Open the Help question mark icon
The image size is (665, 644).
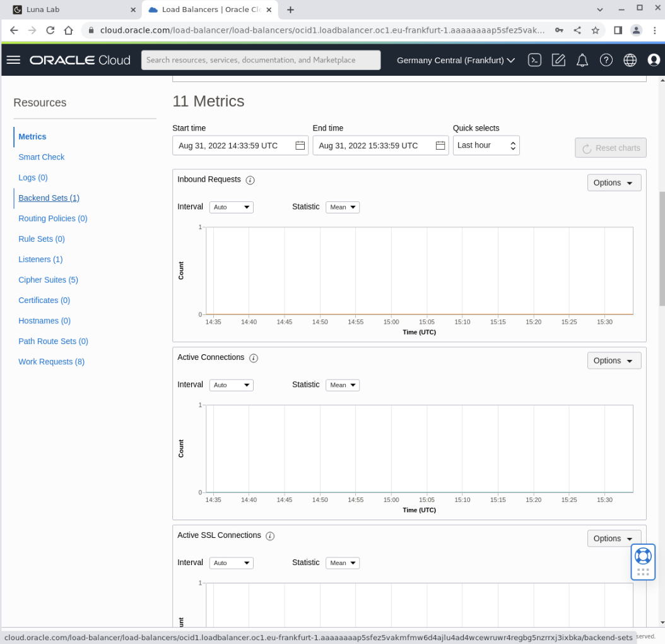pos(606,60)
